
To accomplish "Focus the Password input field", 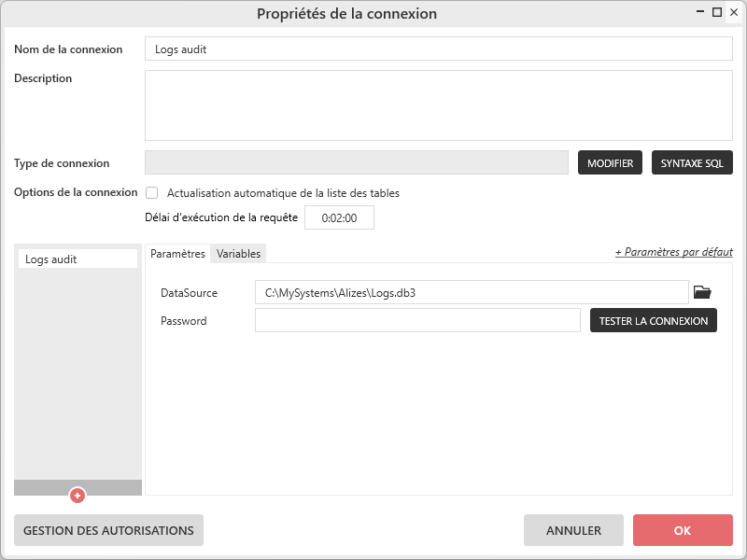I will point(417,321).
